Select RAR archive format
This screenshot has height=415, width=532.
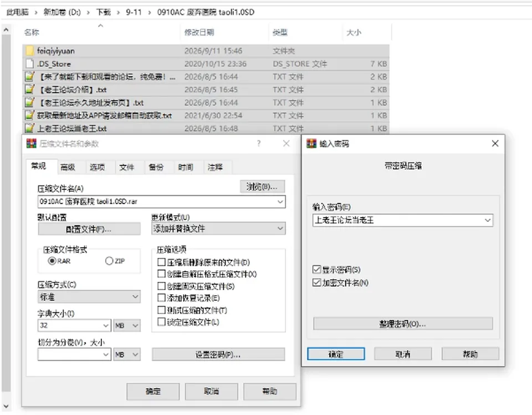click(52, 261)
